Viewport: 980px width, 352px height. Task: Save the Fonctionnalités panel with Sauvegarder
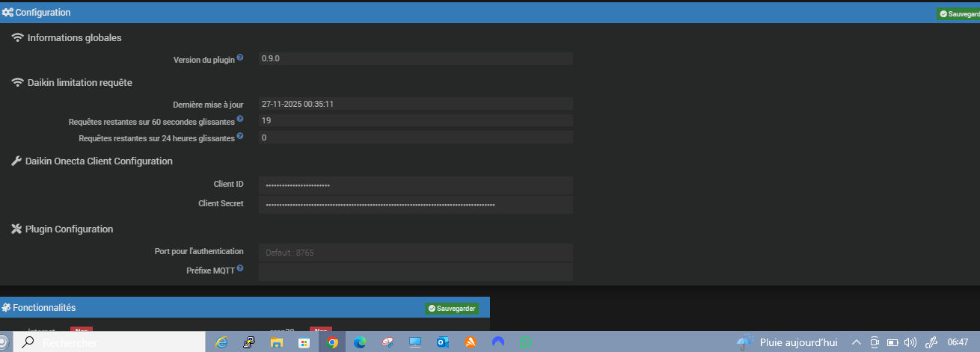[452, 308]
